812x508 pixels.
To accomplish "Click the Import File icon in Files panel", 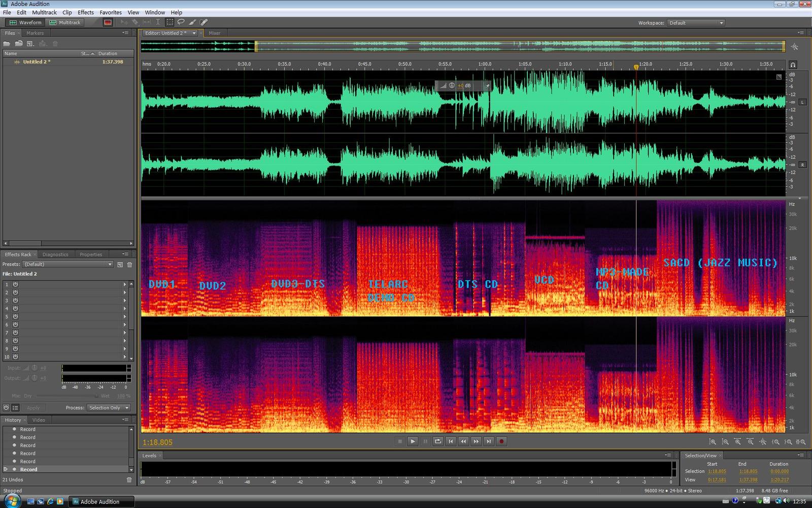I will pyautogui.click(x=19, y=43).
